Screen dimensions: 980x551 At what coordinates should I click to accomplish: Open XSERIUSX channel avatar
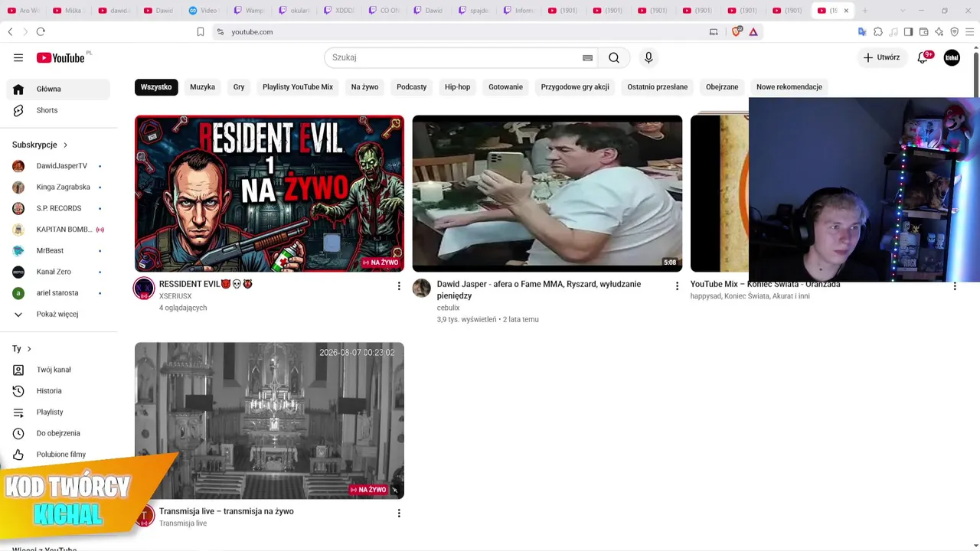click(144, 289)
